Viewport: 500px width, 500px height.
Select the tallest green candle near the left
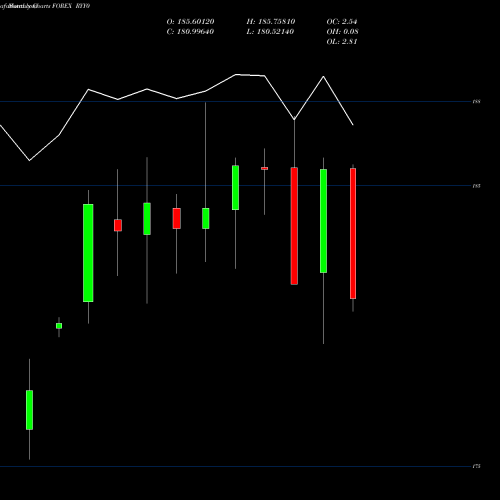coord(88,253)
